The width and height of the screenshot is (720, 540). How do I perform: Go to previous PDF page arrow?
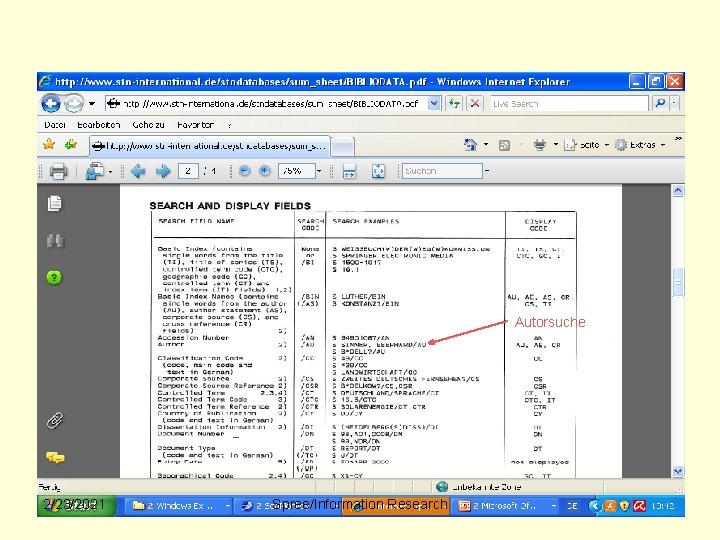pyautogui.click(x=138, y=171)
